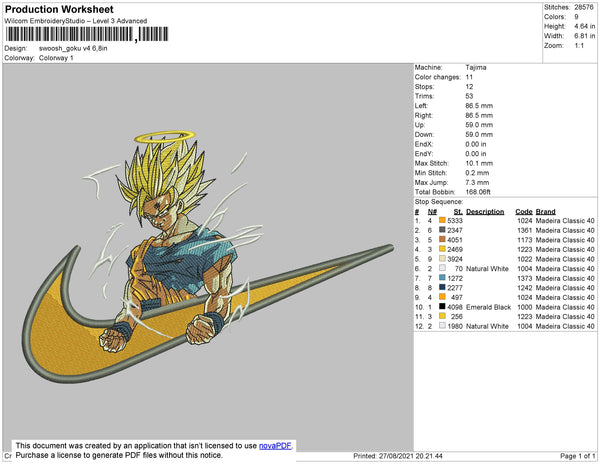
Task: Select stitch count "5333" in stop 1
Action: [x=455, y=221]
